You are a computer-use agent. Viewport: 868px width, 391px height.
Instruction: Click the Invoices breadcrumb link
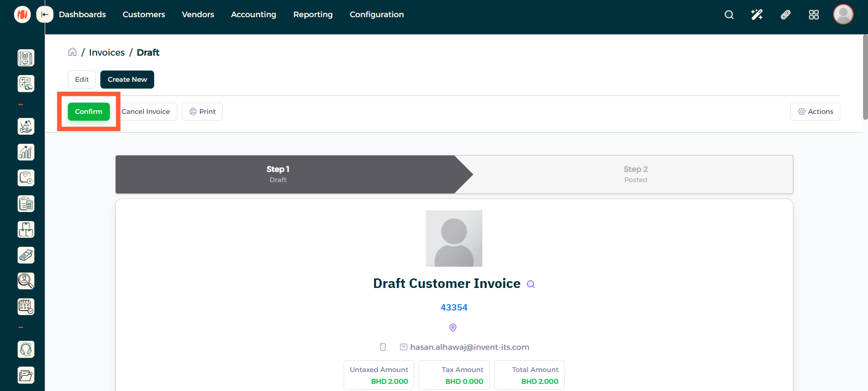coord(107,52)
